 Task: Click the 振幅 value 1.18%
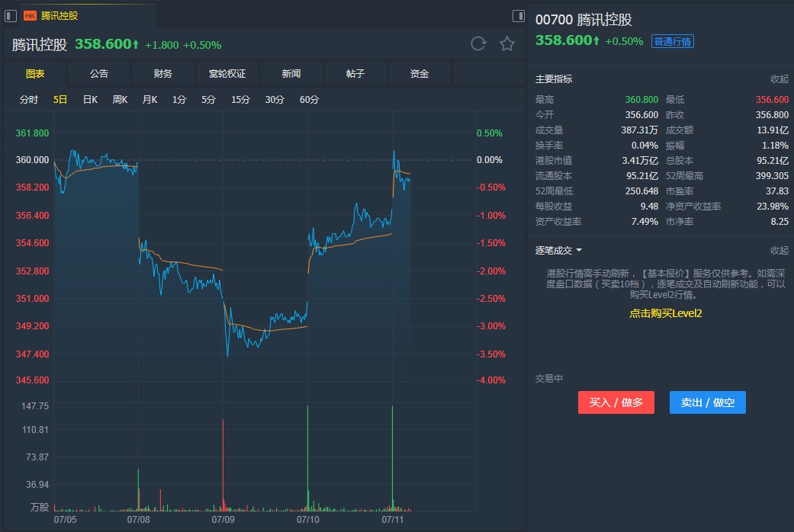point(775,146)
